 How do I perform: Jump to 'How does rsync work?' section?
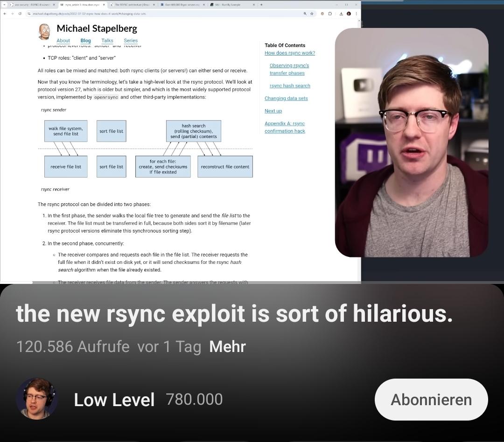(290, 53)
